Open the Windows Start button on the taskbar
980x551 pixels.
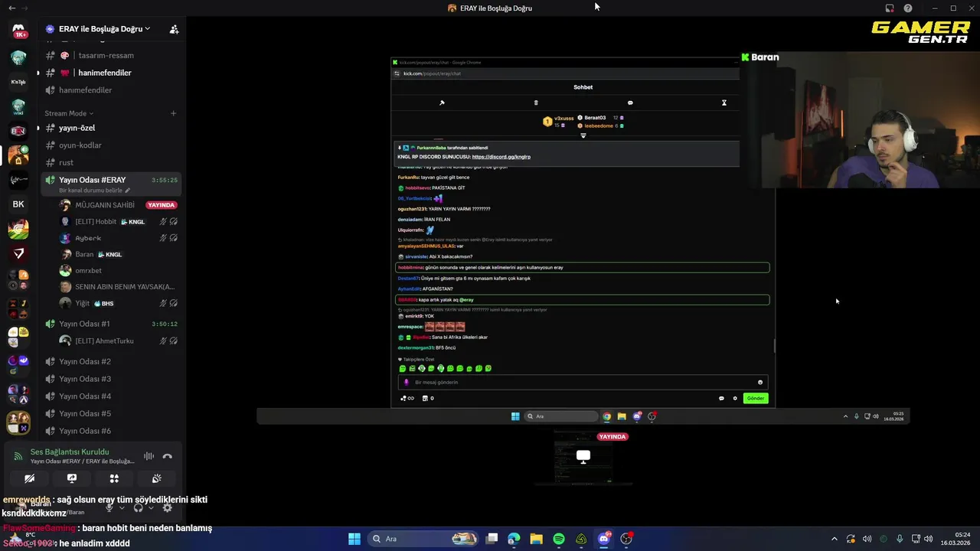click(354, 539)
